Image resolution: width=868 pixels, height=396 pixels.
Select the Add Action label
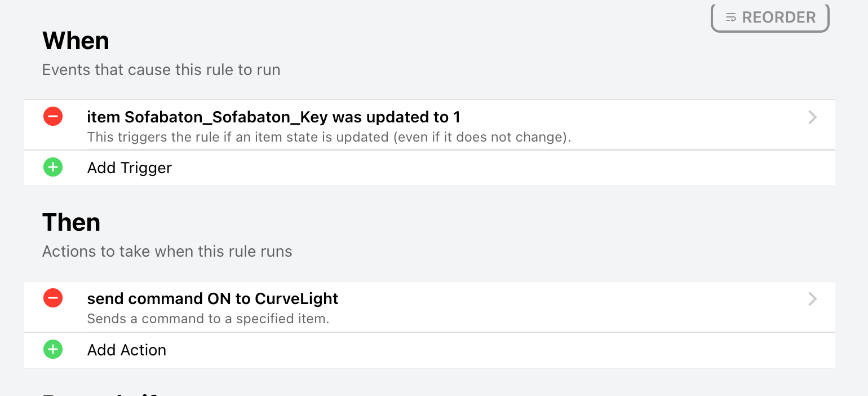[126, 350]
